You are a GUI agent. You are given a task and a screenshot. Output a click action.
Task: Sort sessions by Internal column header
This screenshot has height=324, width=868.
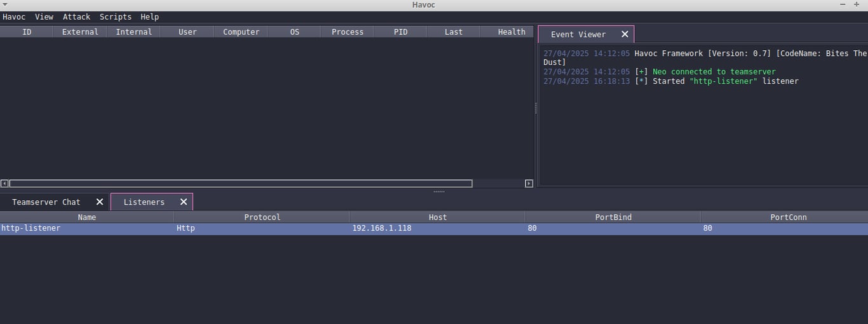click(x=133, y=32)
